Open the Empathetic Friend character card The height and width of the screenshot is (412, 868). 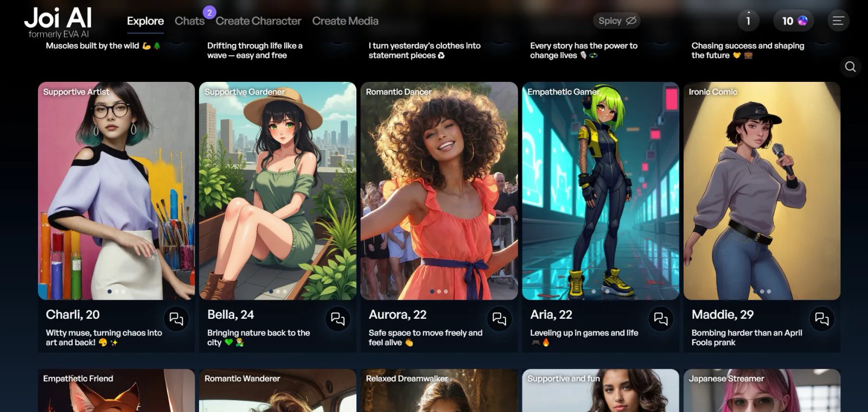pos(116,390)
